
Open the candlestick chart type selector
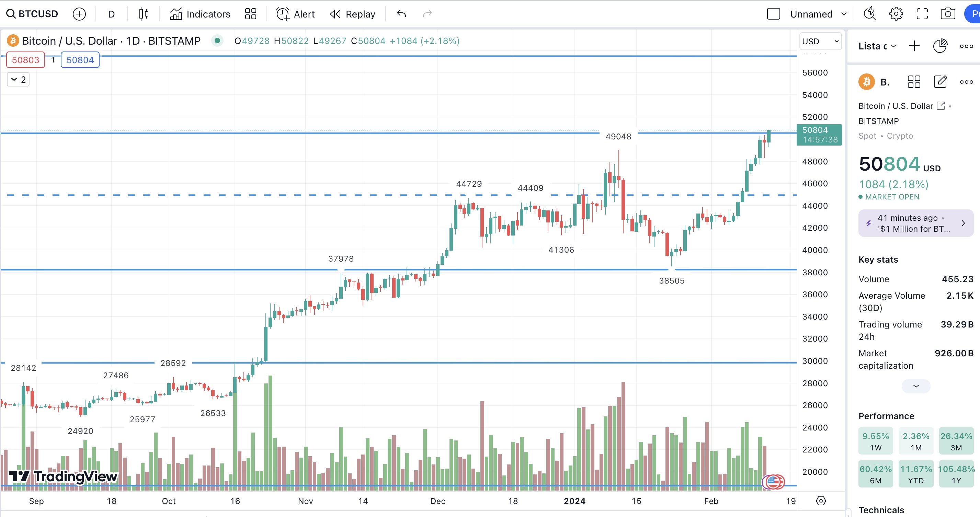pos(144,14)
